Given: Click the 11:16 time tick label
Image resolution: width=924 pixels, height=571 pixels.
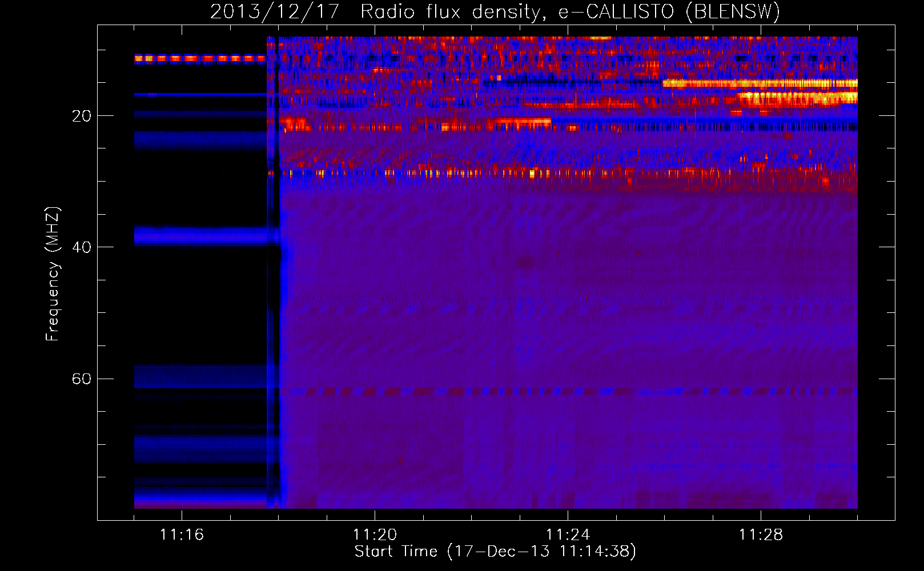Looking at the screenshot, I should pyautogui.click(x=182, y=534).
